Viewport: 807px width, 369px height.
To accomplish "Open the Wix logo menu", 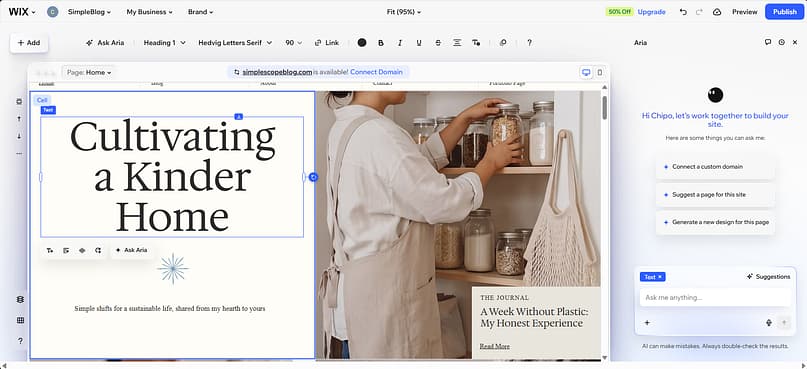I will [x=22, y=12].
